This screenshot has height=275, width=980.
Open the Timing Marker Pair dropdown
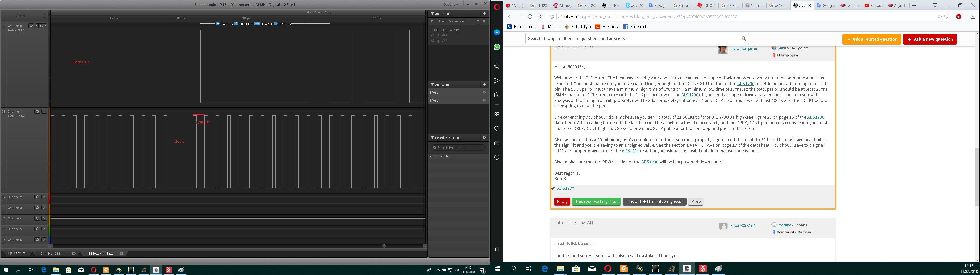click(x=478, y=21)
